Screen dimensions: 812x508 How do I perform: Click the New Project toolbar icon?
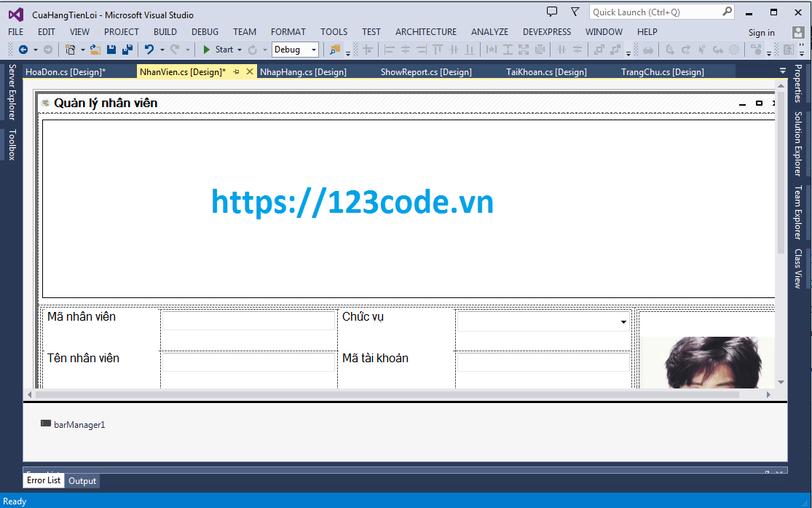(x=71, y=50)
